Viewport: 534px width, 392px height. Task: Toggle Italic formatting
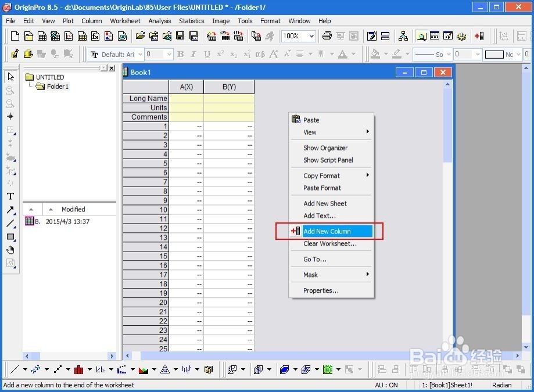coord(193,54)
